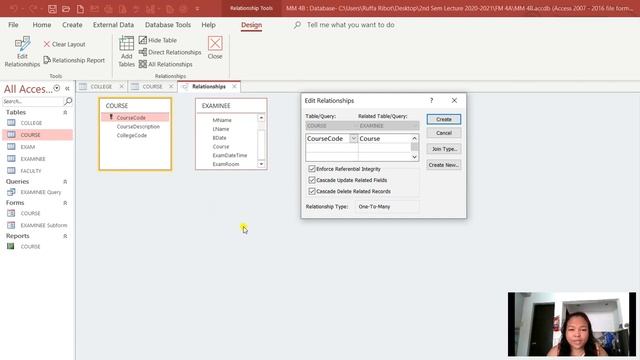Viewport: 640px width, 360px height.
Task: Click the new document icon in quick access toolbar
Action: coord(80,9)
